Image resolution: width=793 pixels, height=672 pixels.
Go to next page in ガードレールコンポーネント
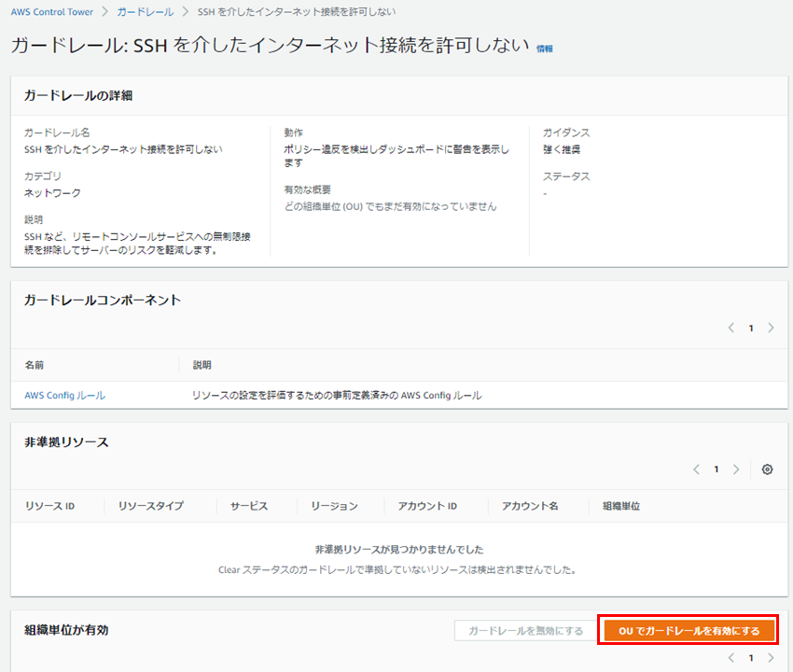[771, 328]
